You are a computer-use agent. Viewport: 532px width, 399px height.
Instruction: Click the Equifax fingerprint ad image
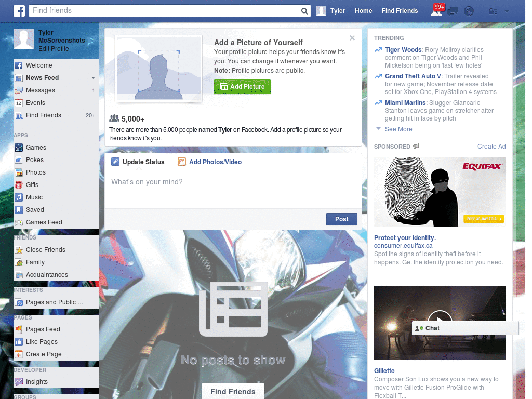pos(440,192)
